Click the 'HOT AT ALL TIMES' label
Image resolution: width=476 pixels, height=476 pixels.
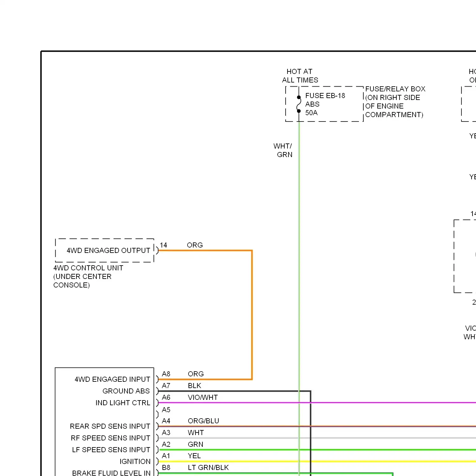point(300,76)
